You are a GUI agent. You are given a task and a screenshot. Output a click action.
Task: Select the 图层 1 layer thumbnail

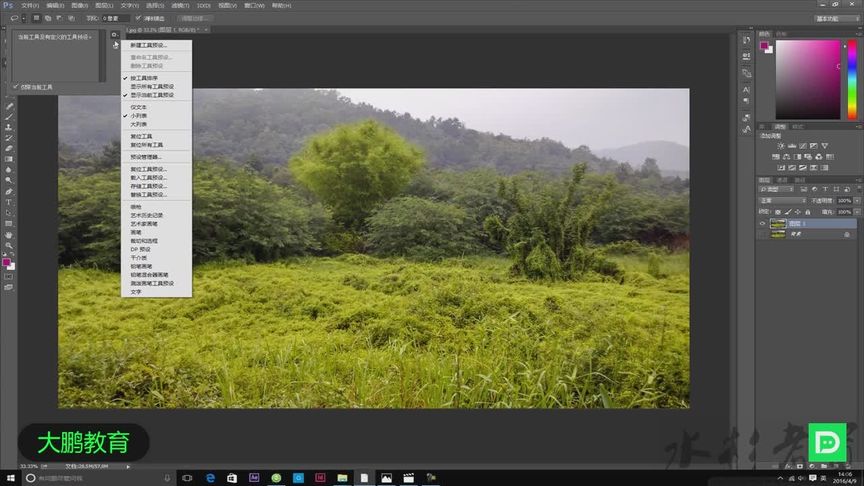[x=777, y=224]
